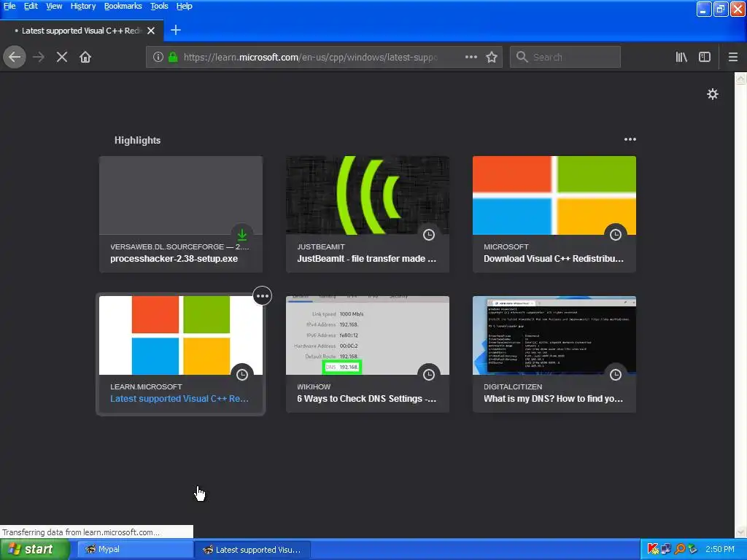Open Download Visual C++ Redistributable link
This screenshot has width=747, height=560.
(x=554, y=259)
